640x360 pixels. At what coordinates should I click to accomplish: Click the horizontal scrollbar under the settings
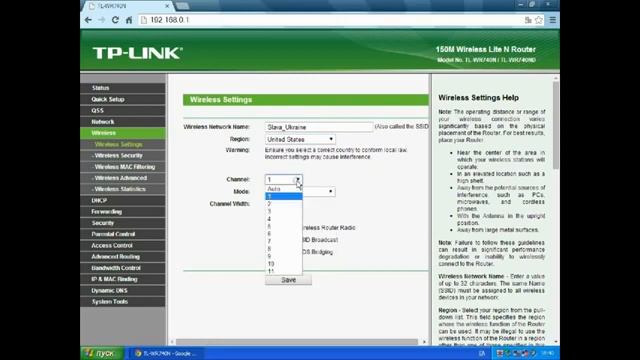pos(297,342)
